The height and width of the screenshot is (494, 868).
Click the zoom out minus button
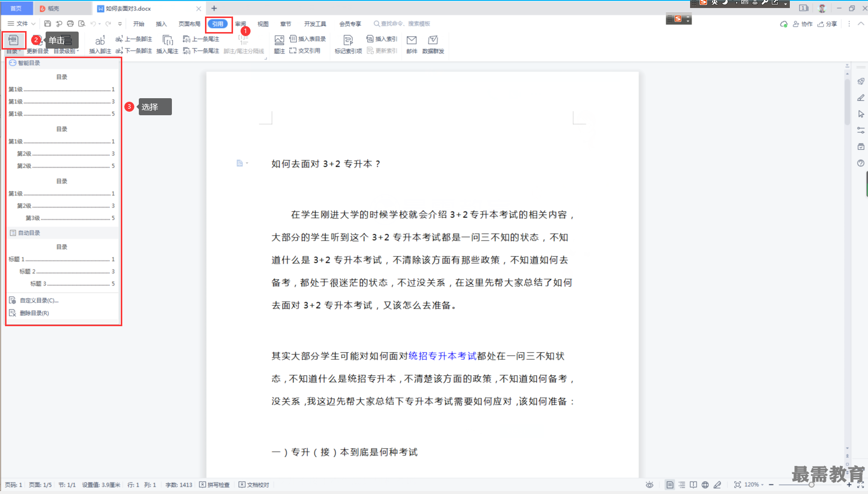[771, 485]
